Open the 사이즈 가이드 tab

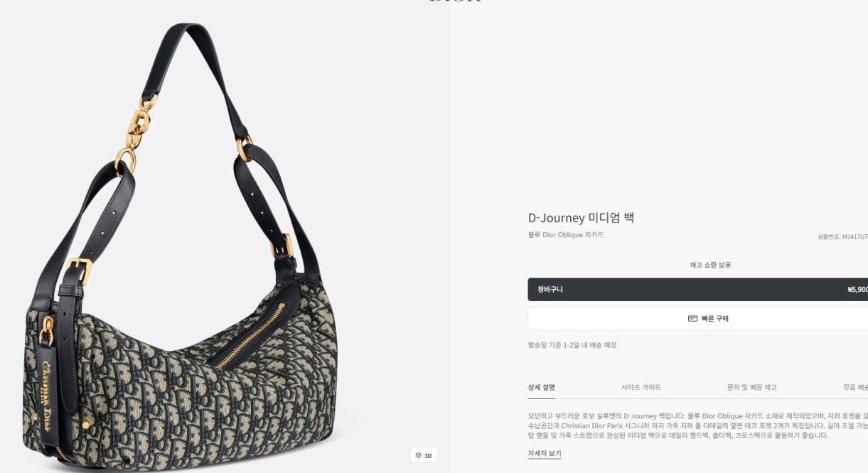[x=641, y=387]
